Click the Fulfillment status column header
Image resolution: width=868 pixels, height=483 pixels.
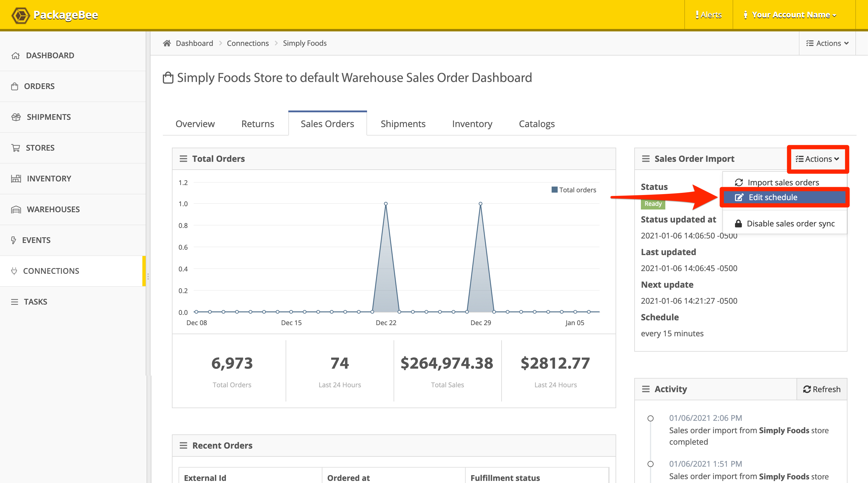[505, 478]
